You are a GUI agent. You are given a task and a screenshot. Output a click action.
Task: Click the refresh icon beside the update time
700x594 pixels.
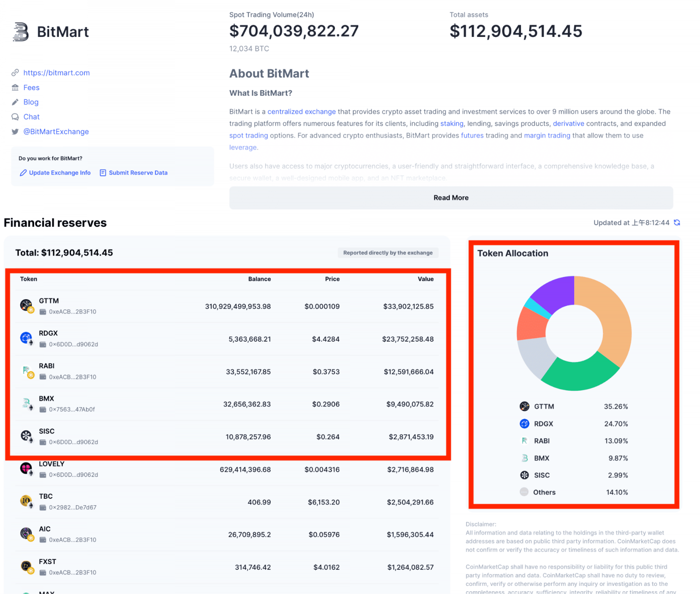(677, 222)
